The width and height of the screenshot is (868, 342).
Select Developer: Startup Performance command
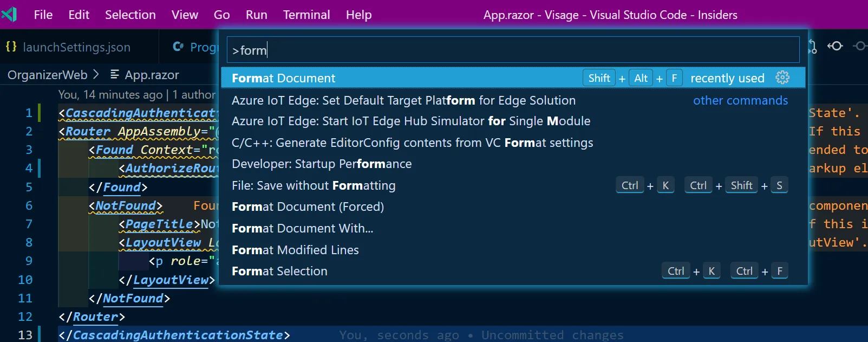(x=322, y=164)
